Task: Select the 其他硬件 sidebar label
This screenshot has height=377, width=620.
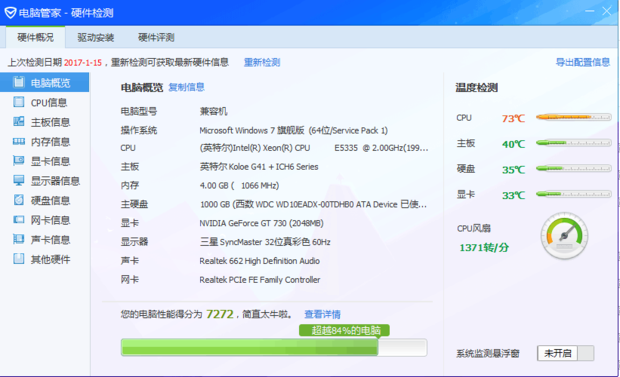Action: [51, 259]
